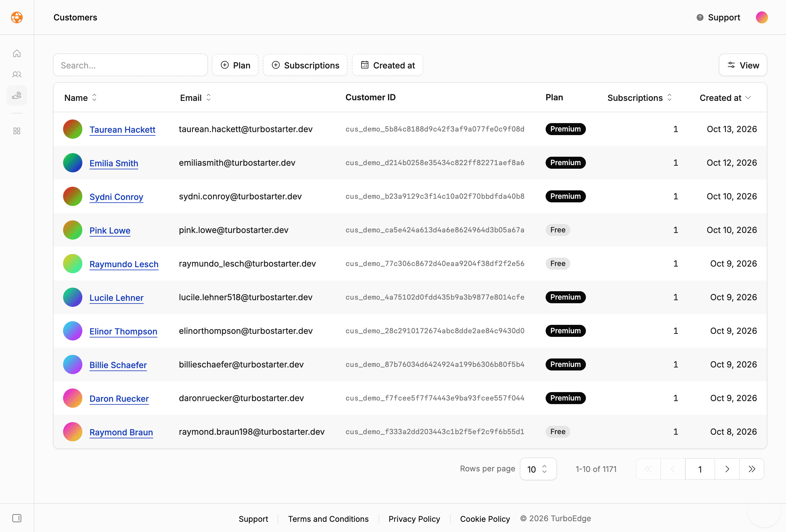Screen dimensions: 786x532
Task: Click the Free badge in Pink Lowe's row
Action: [x=558, y=230]
